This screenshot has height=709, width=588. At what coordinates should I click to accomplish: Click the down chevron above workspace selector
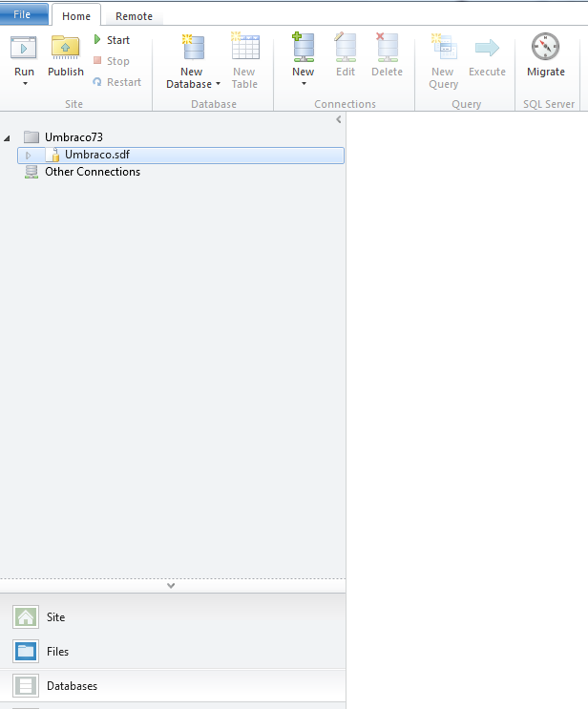click(x=171, y=586)
